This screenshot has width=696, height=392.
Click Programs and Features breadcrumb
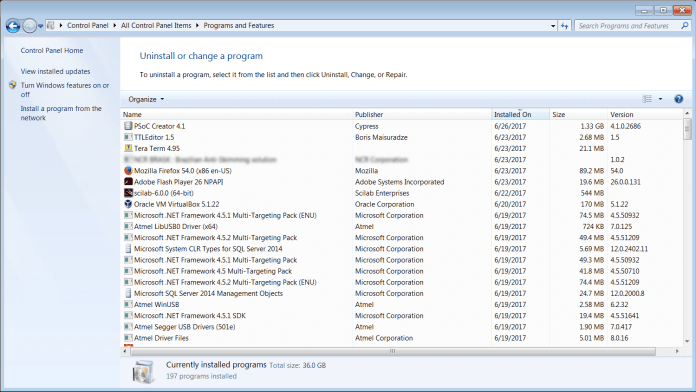tap(239, 26)
